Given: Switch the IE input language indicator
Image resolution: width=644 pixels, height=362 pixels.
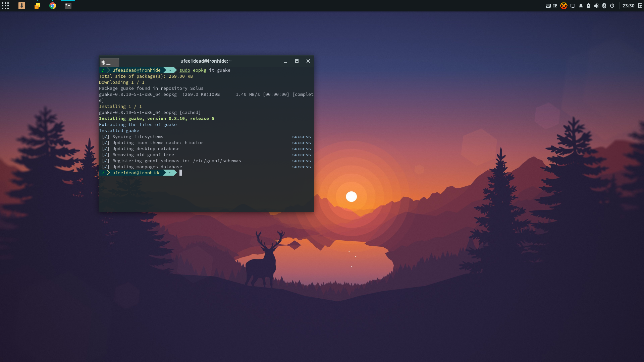Looking at the screenshot, I should pos(555,6).
